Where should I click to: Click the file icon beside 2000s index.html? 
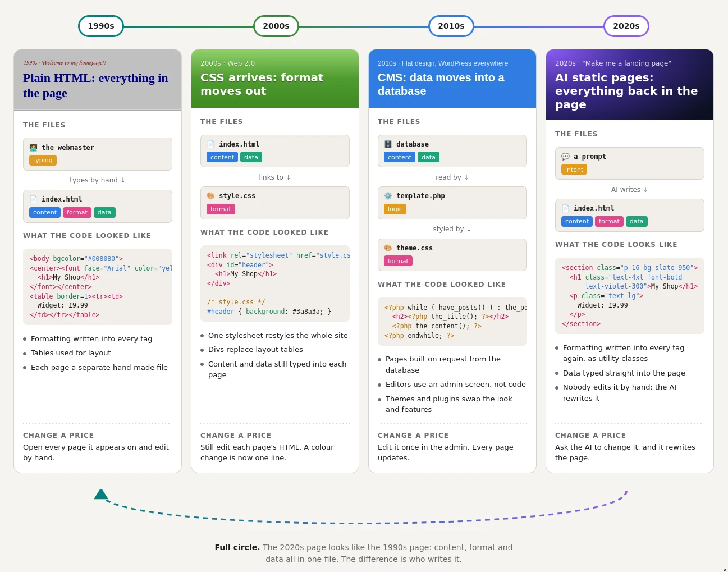[x=210, y=144]
